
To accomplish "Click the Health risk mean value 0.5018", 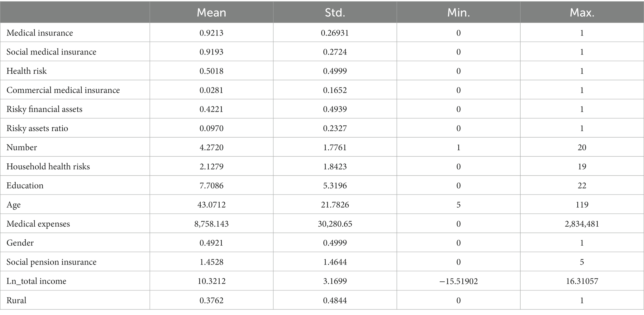I will [211, 71].
